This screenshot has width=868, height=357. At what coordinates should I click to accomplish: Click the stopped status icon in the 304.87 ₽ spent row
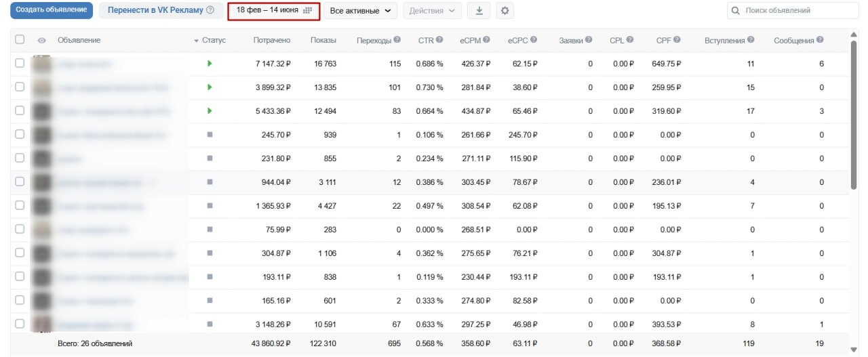tap(210, 253)
